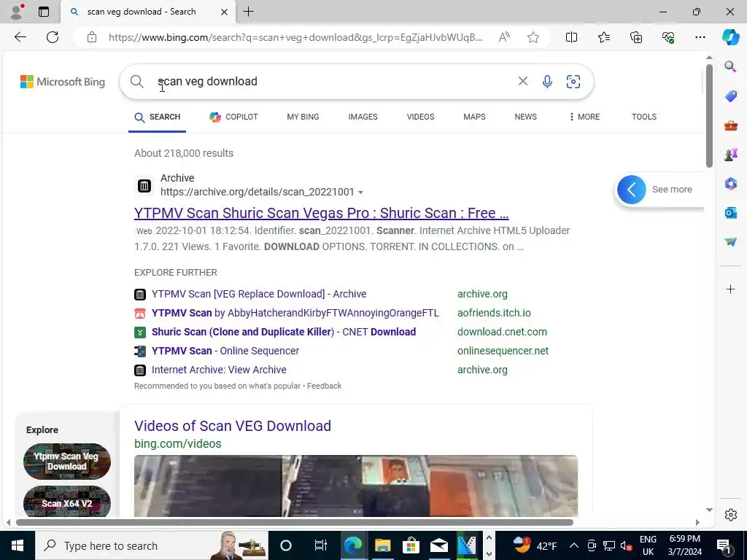Switch to VIDEOS results
747x560 pixels.
(420, 117)
